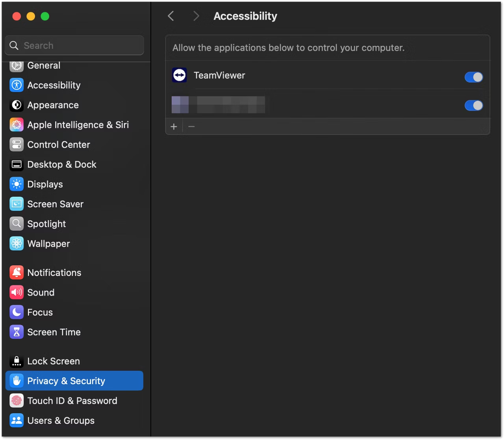
Task: Go back using the left navigation chevron
Action: [x=170, y=16]
